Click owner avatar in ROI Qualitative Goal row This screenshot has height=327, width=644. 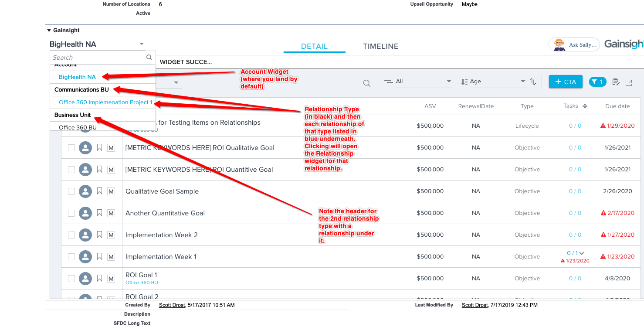85,148
